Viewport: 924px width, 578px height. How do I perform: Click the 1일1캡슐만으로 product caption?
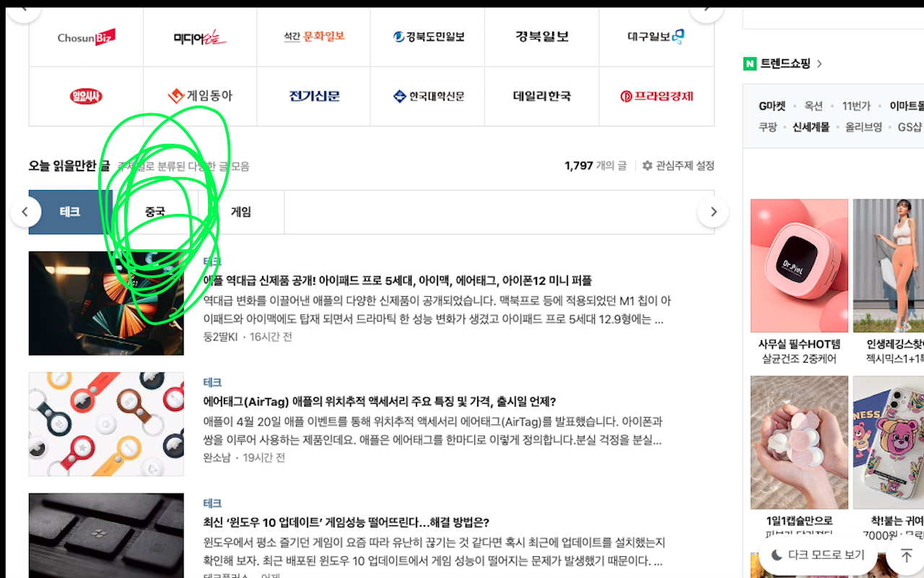(x=799, y=521)
